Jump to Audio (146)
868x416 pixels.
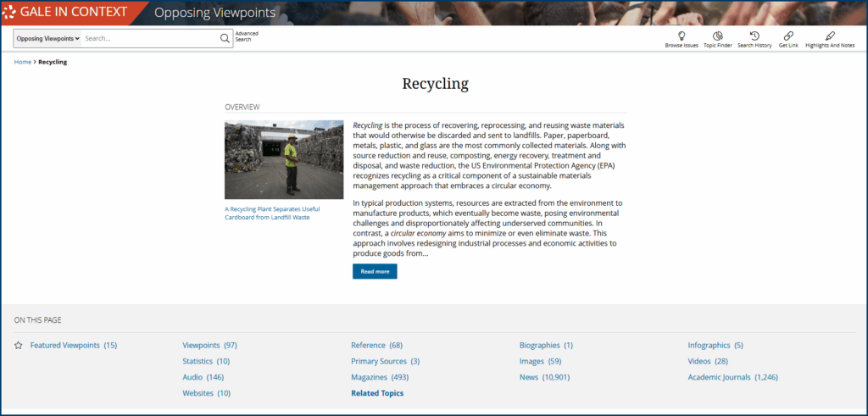(203, 377)
